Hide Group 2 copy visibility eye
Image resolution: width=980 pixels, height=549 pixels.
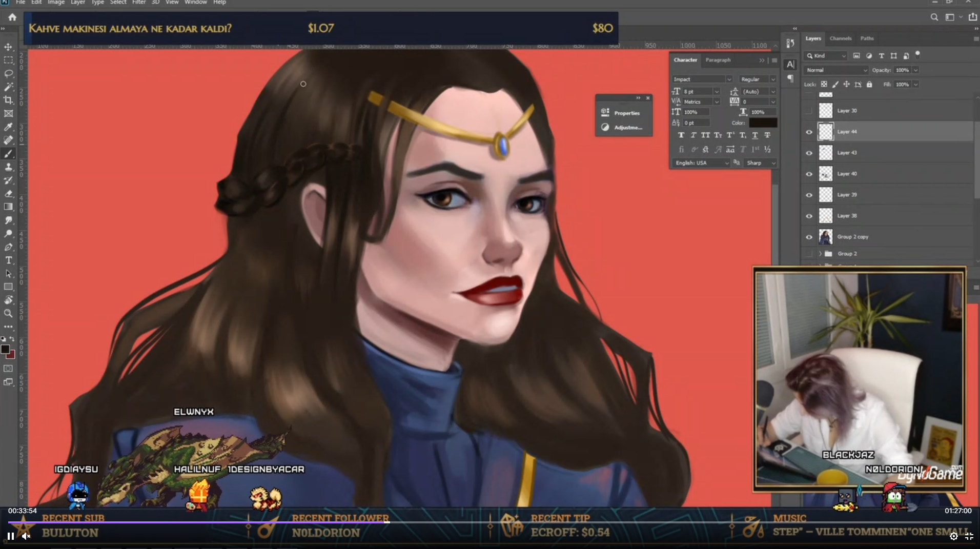(809, 237)
